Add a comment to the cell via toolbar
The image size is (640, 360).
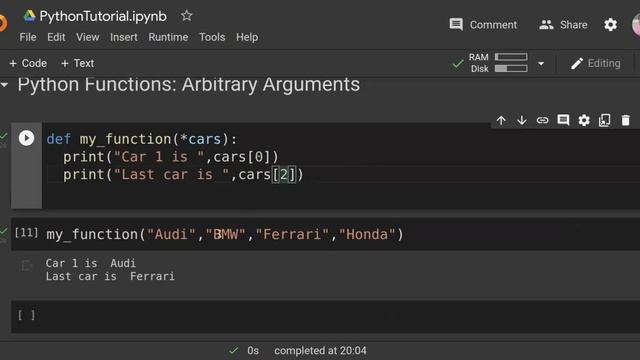pos(563,120)
